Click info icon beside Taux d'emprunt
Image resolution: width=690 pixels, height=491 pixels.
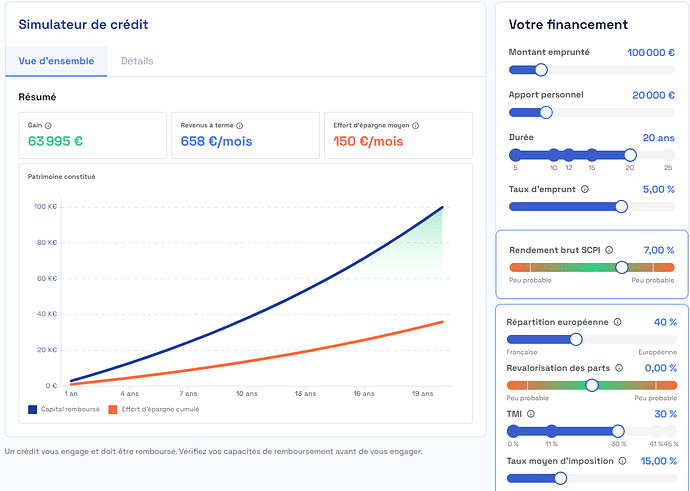585,189
